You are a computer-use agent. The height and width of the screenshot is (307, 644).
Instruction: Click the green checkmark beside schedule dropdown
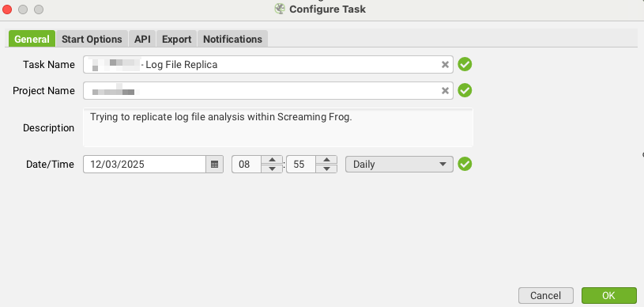[x=465, y=164]
